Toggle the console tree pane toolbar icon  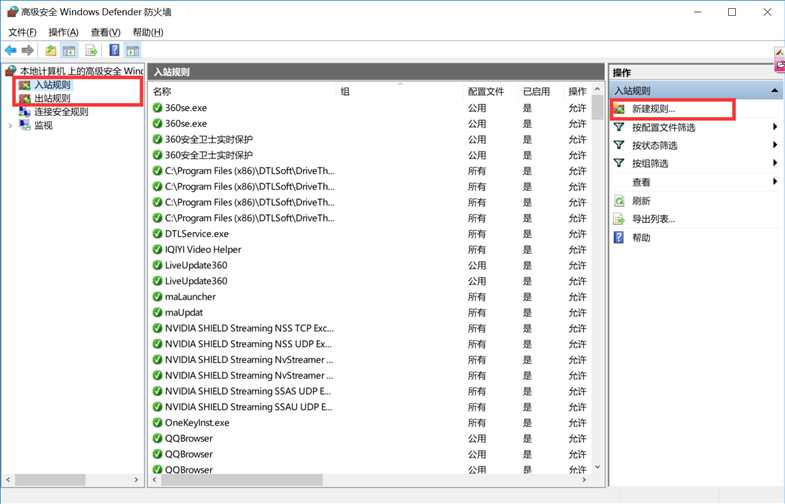(69, 50)
